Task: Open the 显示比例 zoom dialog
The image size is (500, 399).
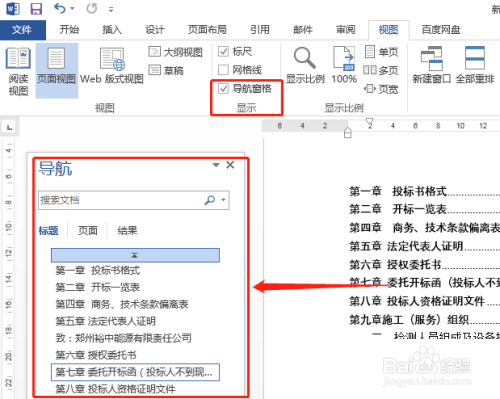Action: tap(305, 65)
